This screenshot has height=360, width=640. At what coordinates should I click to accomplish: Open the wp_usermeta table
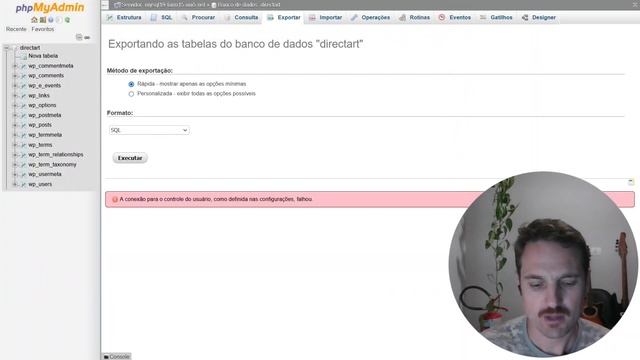[45, 174]
